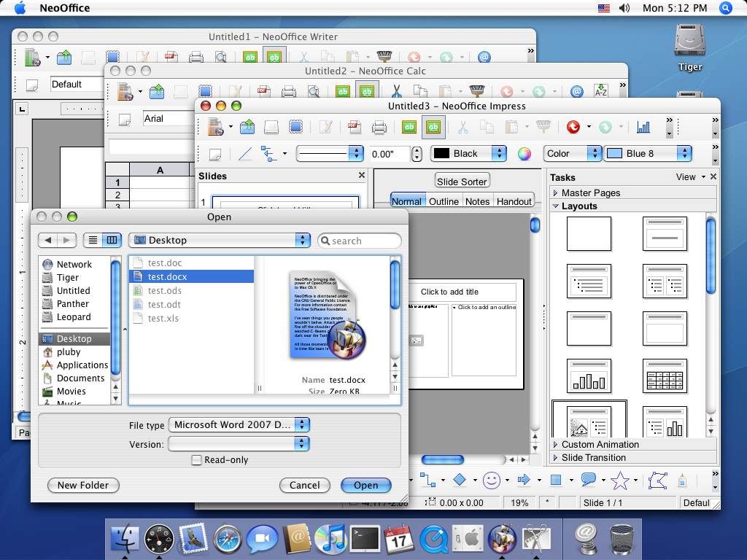The height and width of the screenshot is (560, 747).
Task: Open the Handout view tab
Action: [x=514, y=201]
